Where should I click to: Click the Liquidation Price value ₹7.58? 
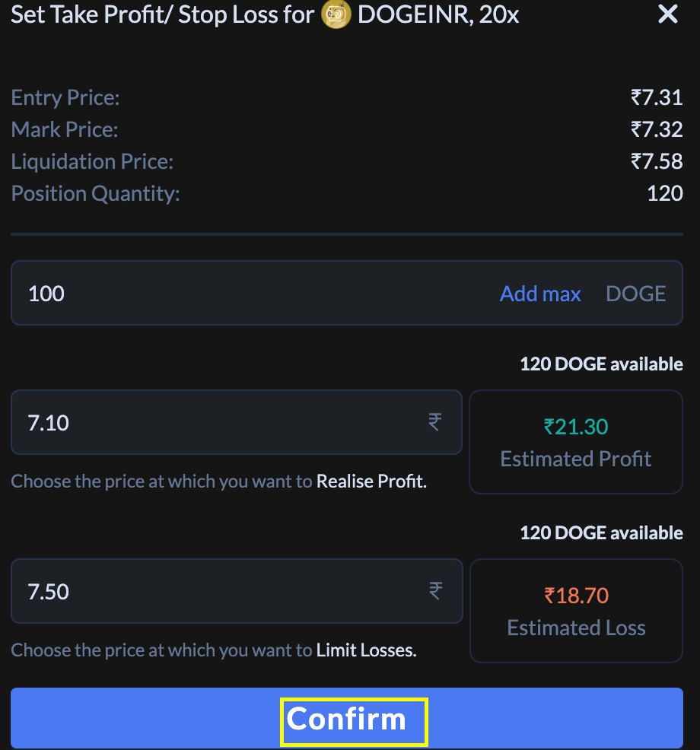tap(657, 161)
